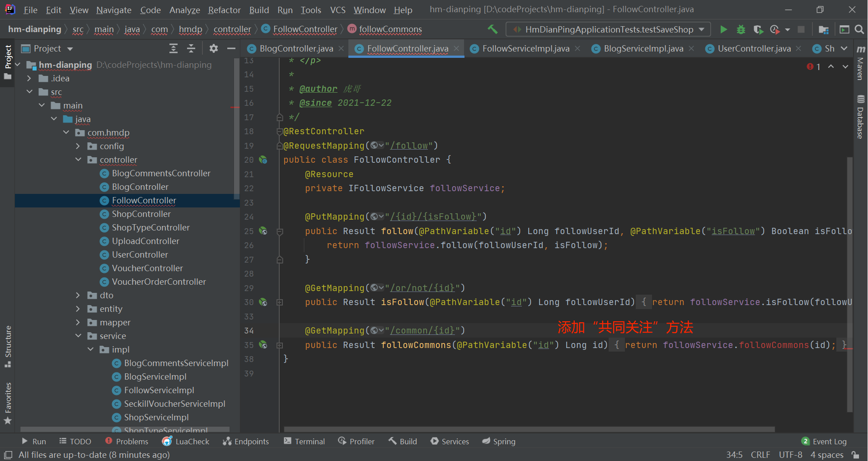Open Project view selector dropdown
868x461 pixels.
coord(70,48)
